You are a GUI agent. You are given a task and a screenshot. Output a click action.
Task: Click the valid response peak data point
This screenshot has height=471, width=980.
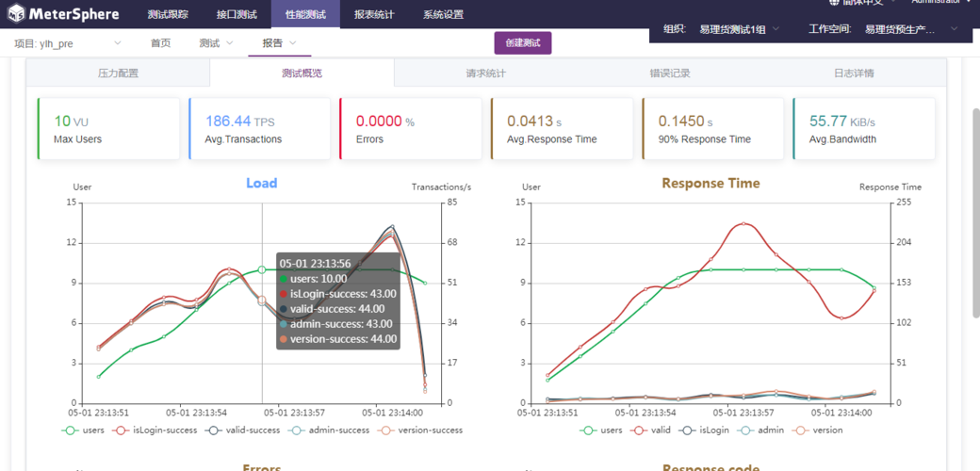pyautogui.click(x=743, y=223)
